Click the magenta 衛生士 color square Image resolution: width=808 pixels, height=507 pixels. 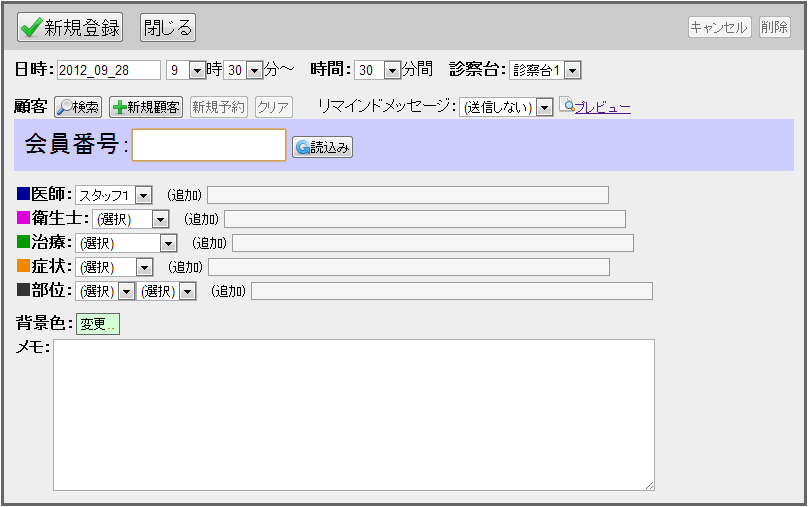tap(23, 217)
